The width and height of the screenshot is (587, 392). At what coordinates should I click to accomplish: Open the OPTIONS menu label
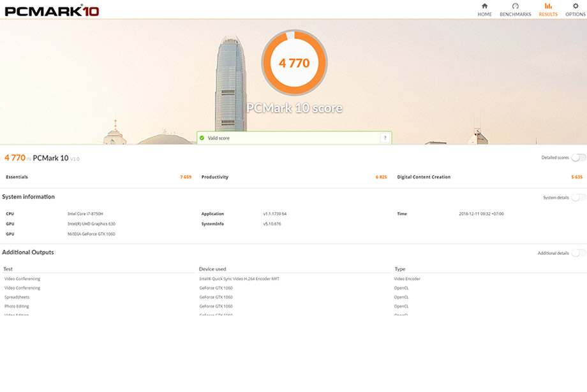point(576,14)
